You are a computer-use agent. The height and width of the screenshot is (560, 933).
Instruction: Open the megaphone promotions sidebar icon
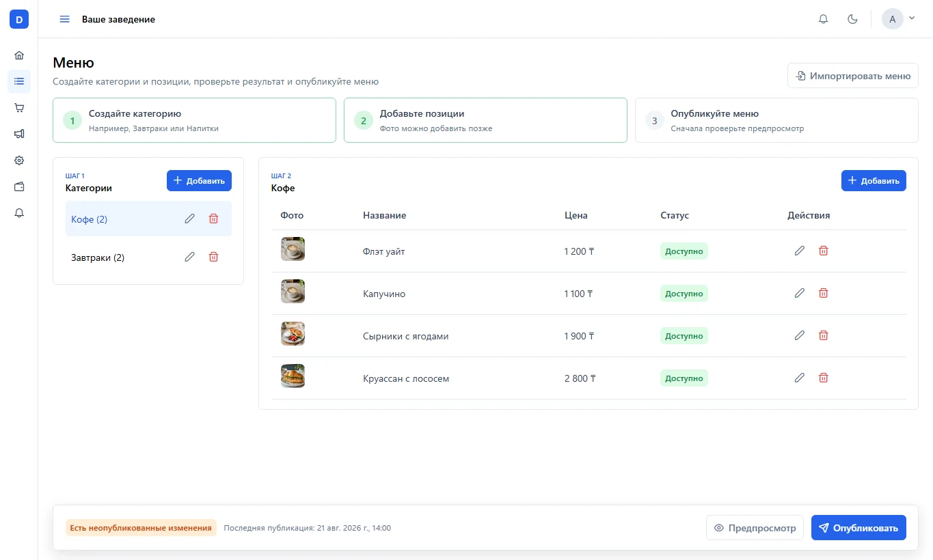19,134
